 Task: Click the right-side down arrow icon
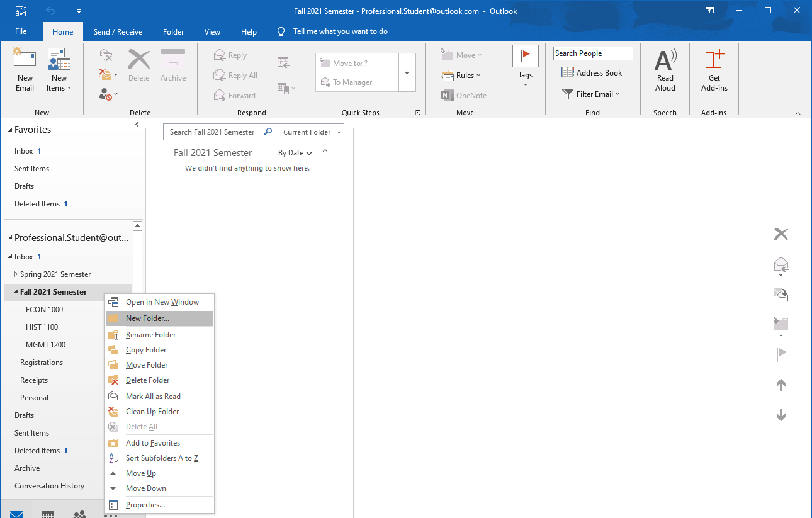point(781,415)
